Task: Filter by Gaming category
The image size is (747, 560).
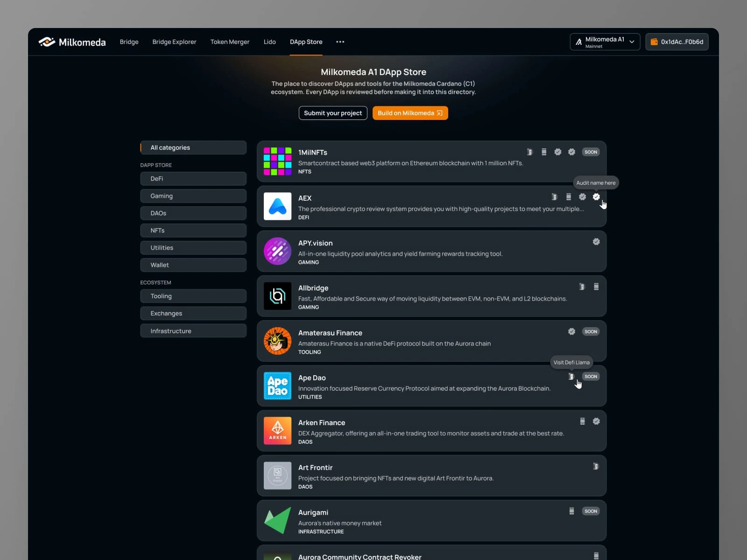Action: [193, 196]
